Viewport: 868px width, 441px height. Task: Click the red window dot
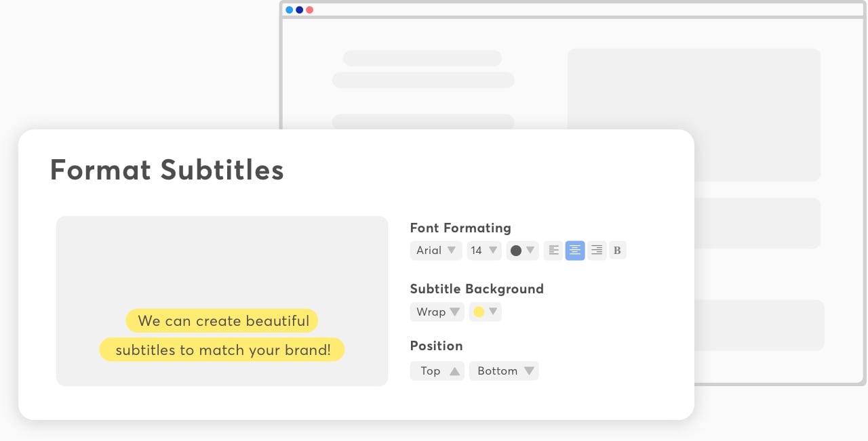(310, 10)
